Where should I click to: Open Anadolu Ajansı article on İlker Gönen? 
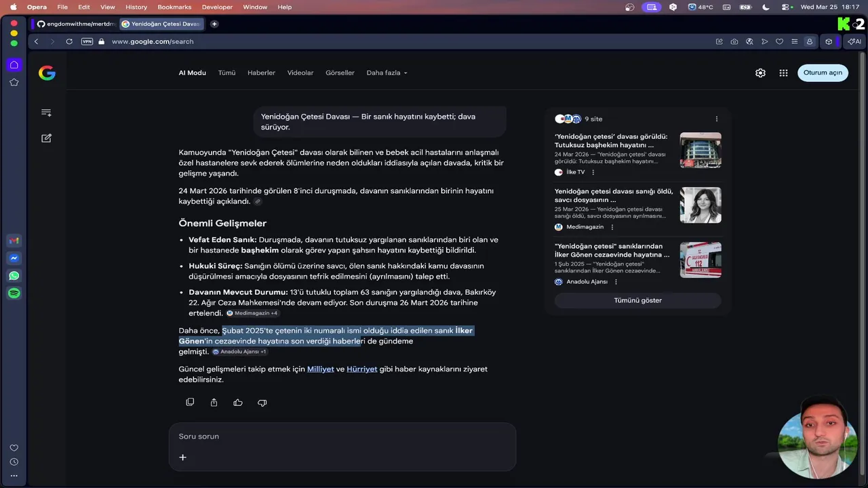612,250
